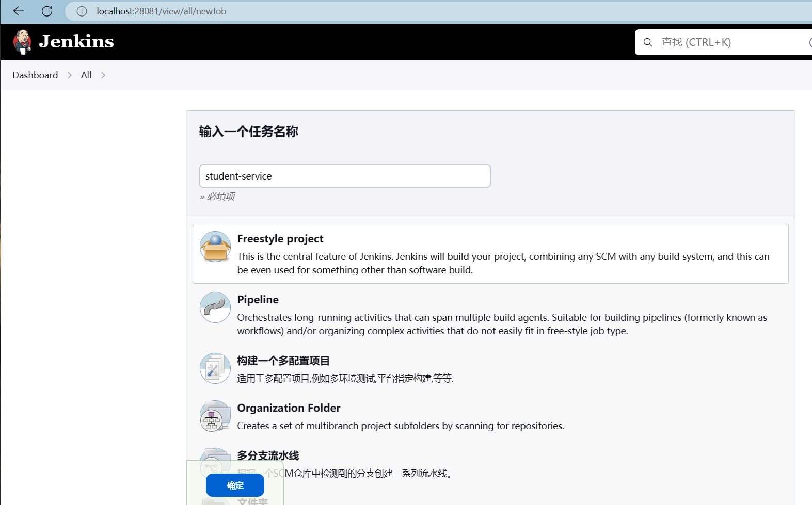Select the Organization Folder icon

click(215, 416)
